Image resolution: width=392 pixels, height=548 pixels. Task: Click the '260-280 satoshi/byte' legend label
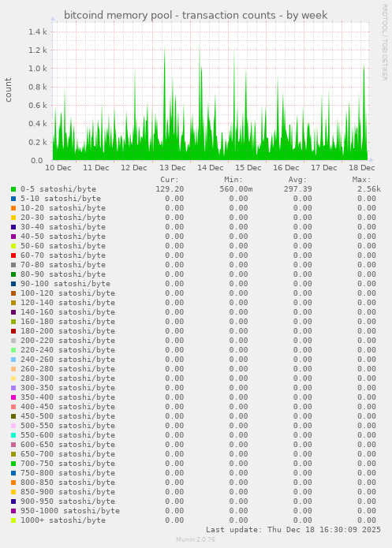[x=68, y=369]
